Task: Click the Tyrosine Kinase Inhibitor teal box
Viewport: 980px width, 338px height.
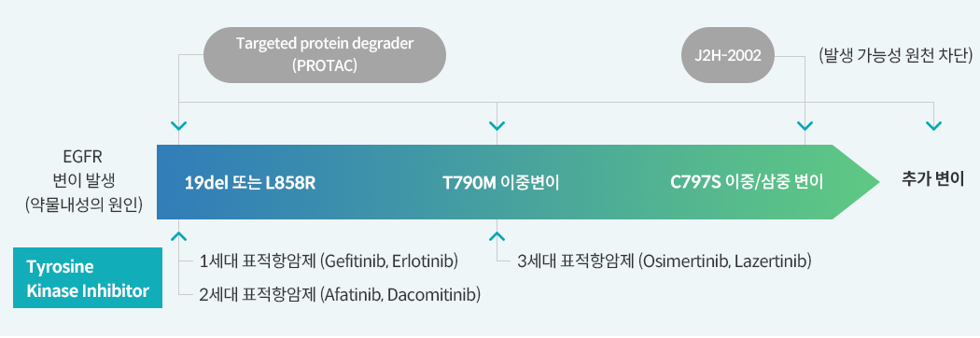Action: (88, 277)
